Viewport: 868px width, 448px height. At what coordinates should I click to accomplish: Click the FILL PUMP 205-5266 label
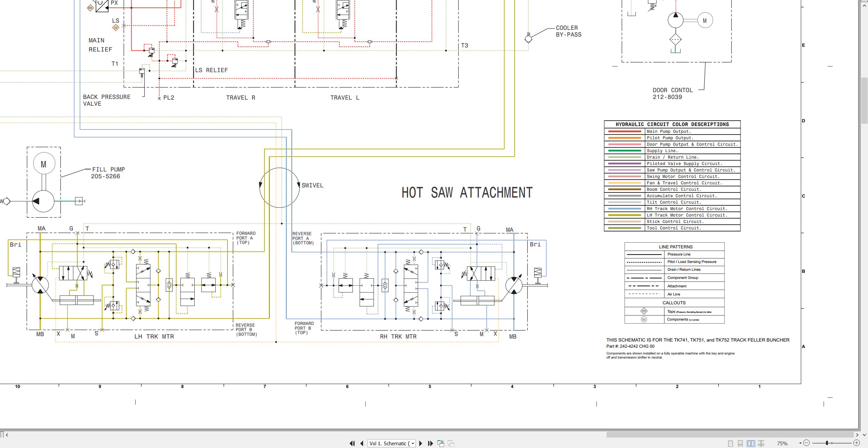(107, 172)
